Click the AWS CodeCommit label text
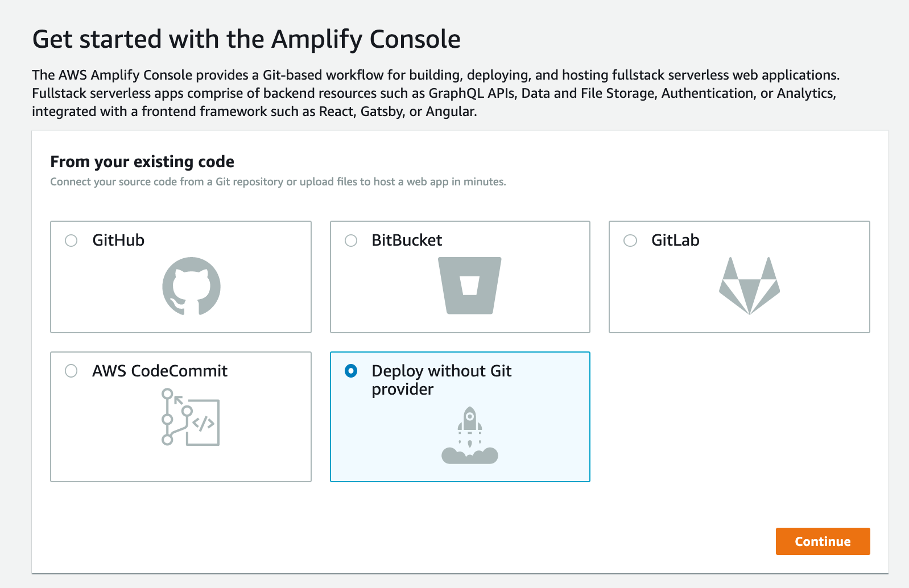The image size is (909, 588). pyautogui.click(x=160, y=371)
